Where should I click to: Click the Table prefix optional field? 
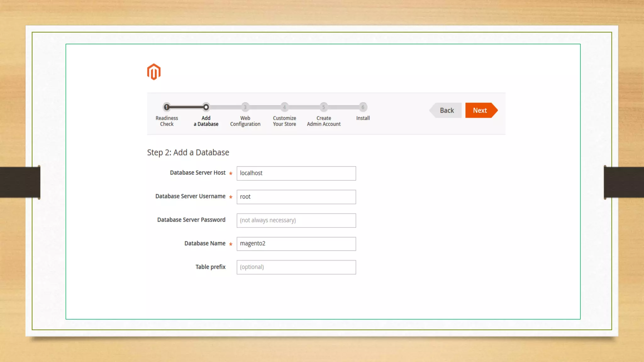(296, 267)
